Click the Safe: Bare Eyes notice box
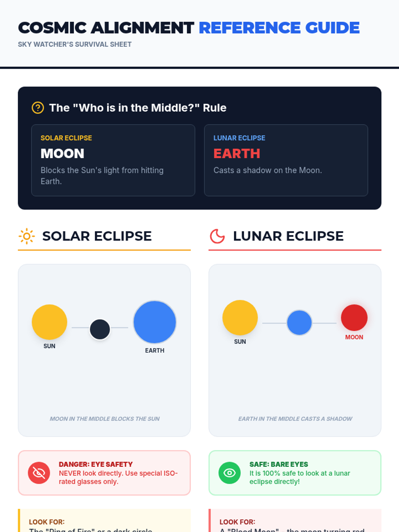The image size is (399, 532). pos(295,473)
